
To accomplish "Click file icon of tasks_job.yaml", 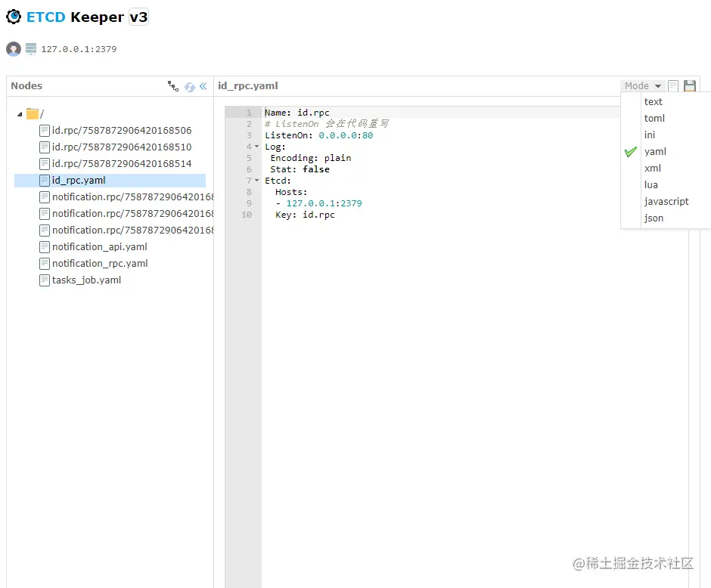I will coord(45,280).
